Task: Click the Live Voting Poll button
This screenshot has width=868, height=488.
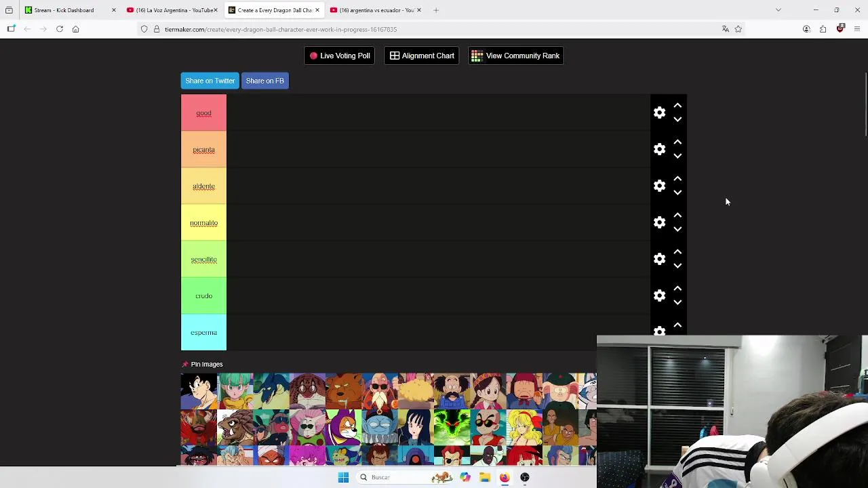Action: pos(340,56)
